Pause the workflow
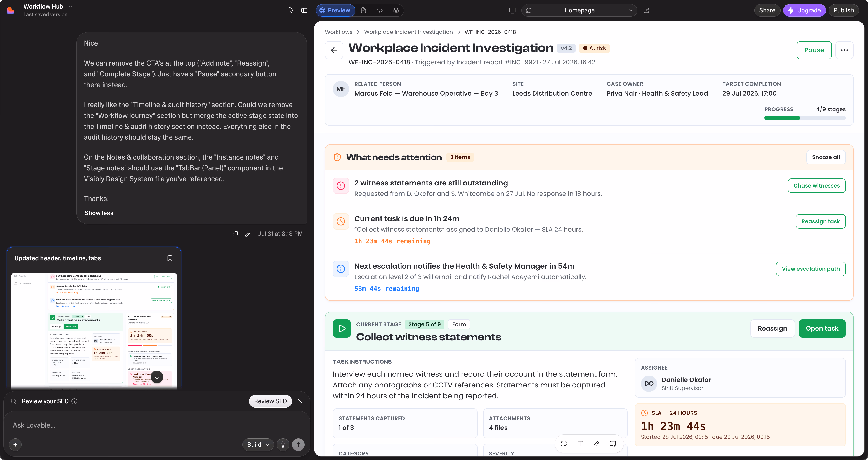This screenshot has width=868, height=460. (814, 50)
